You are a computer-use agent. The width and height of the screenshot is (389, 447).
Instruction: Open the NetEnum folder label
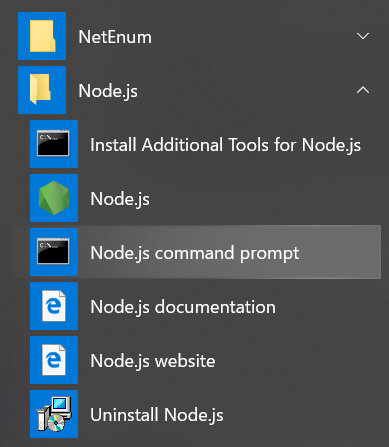point(115,37)
